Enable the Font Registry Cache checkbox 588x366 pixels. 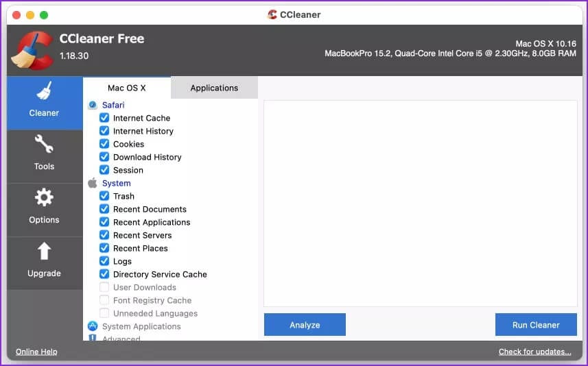pos(104,300)
